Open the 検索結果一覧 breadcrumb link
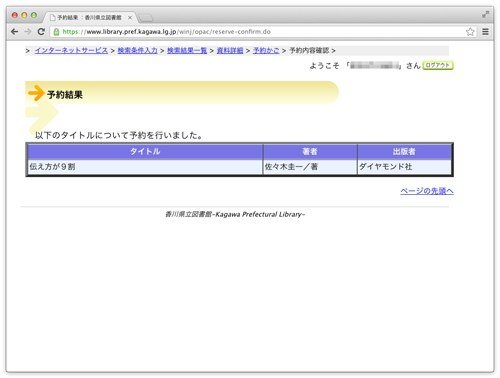This screenshot has height=378, width=500. (187, 51)
